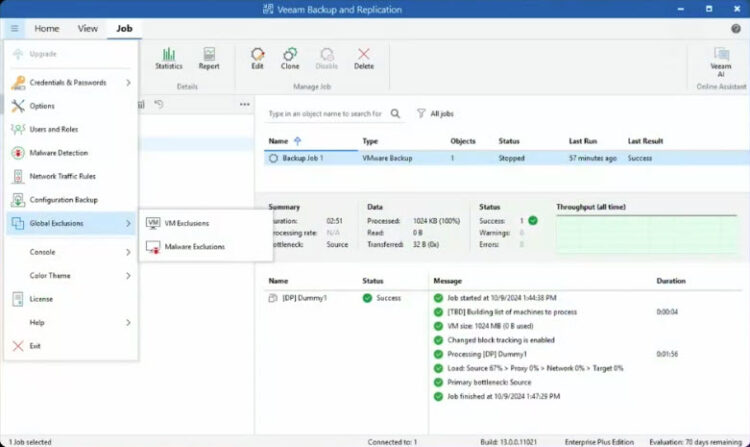Click the Edit job icon

pyautogui.click(x=257, y=57)
